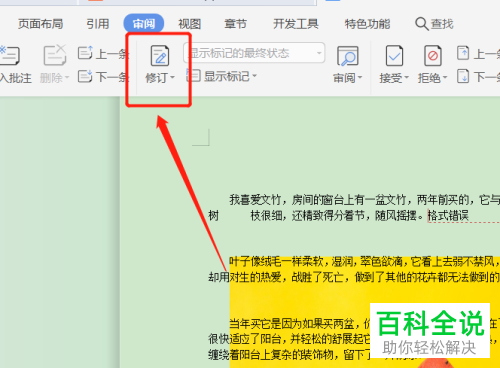This screenshot has width=500, height=368.
Task: Open the 特色功能 tab
Action: tap(367, 24)
